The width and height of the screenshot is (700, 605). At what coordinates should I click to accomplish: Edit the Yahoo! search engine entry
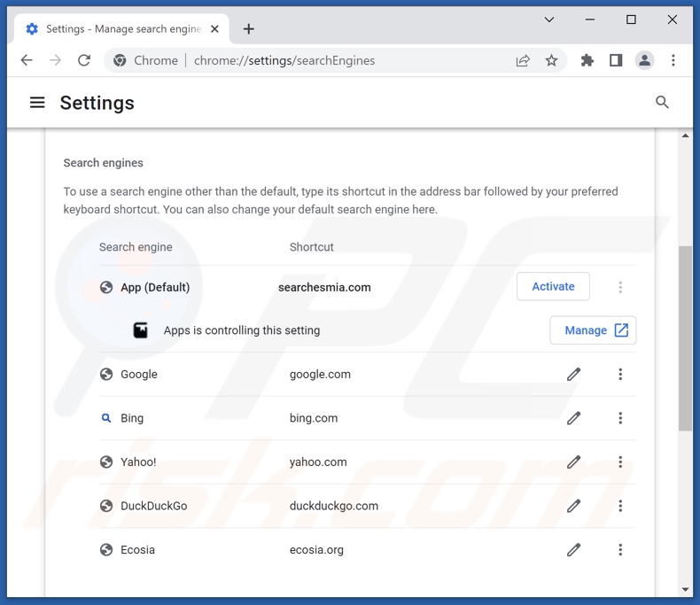pyautogui.click(x=573, y=462)
